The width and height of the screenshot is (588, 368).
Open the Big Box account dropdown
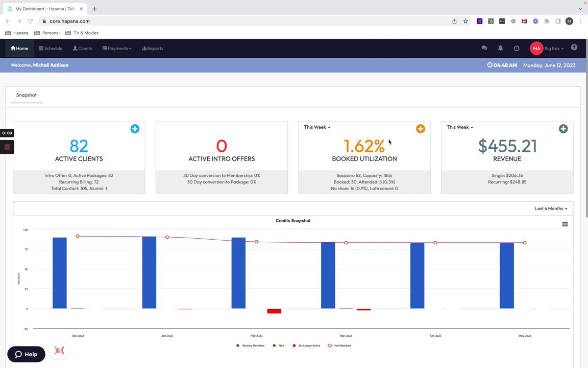click(554, 49)
